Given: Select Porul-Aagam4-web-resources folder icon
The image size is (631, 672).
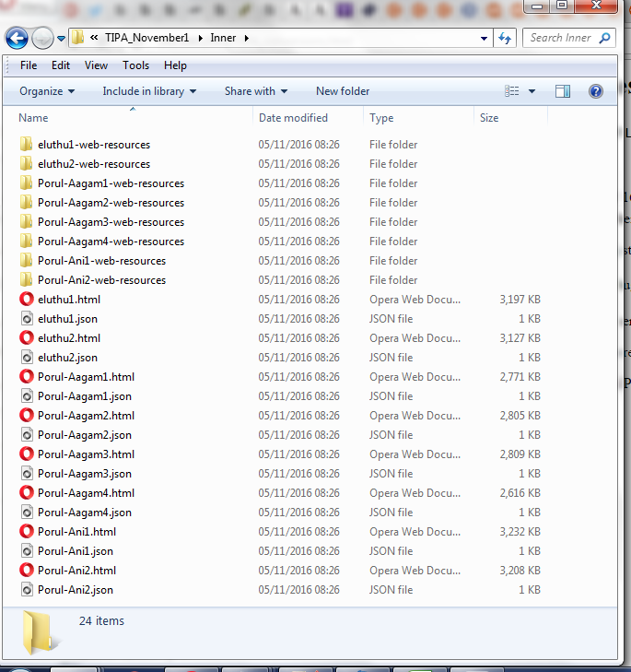Looking at the screenshot, I should point(26,242).
